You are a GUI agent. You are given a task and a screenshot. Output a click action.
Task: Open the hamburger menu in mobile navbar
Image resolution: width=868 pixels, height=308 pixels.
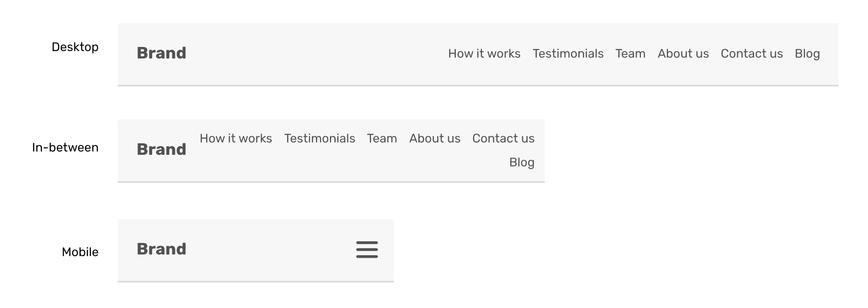click(x=367, y=250)
